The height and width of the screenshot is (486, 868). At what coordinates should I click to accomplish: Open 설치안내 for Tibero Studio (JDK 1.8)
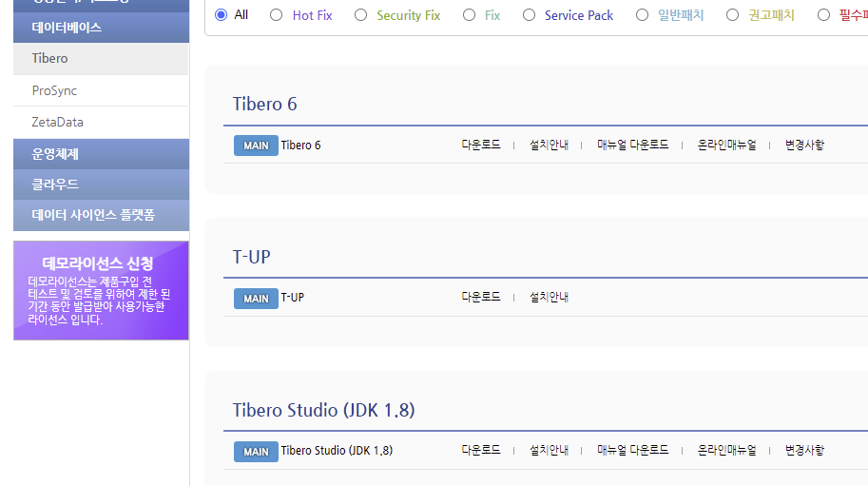[549, 451]
